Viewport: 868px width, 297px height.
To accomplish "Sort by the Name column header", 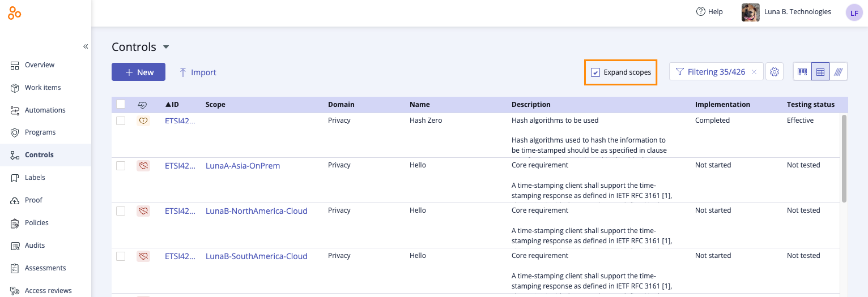I will (420, 105).
